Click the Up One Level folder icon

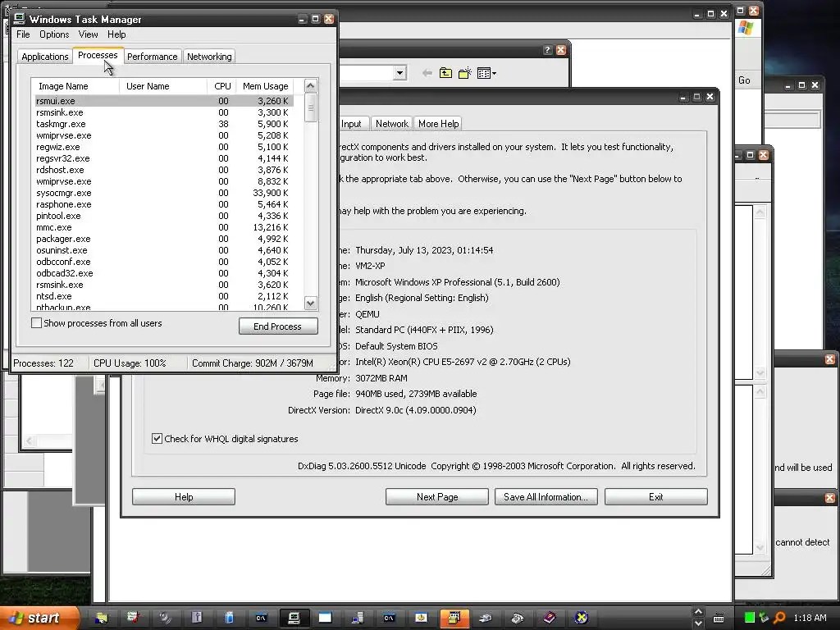coord(445,73)
